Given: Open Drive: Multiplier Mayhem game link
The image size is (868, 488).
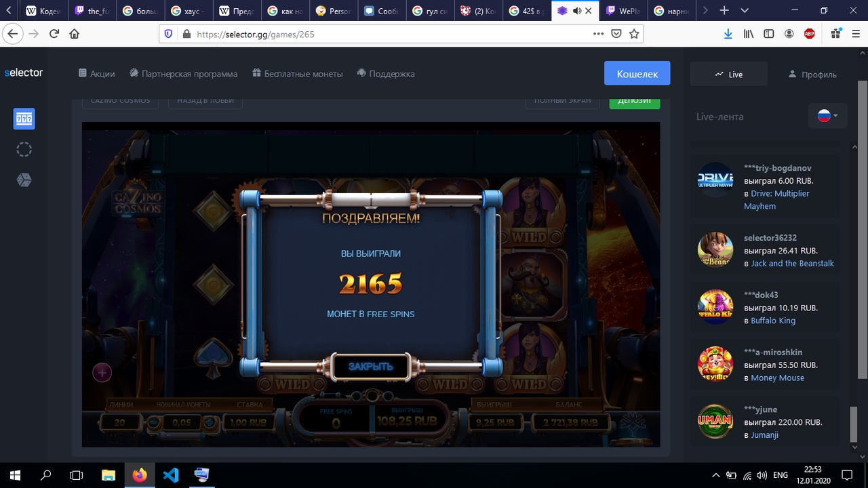Looking at the screenshot, I should click(776, 200).
